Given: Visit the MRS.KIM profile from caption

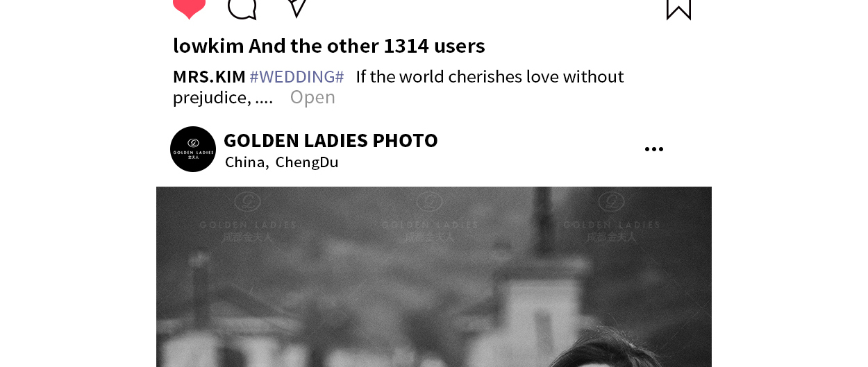Looking at the screenshot, I should coord(209,76).
